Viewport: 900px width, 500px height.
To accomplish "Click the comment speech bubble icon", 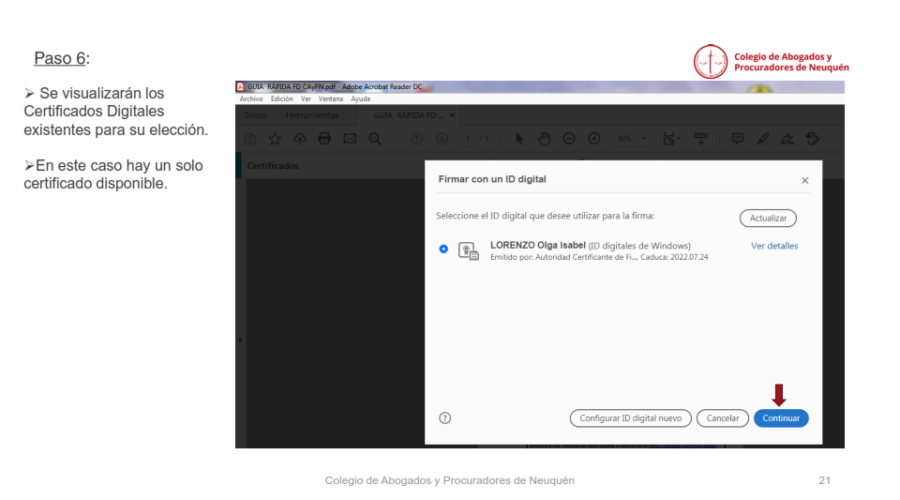I will 738,138.
